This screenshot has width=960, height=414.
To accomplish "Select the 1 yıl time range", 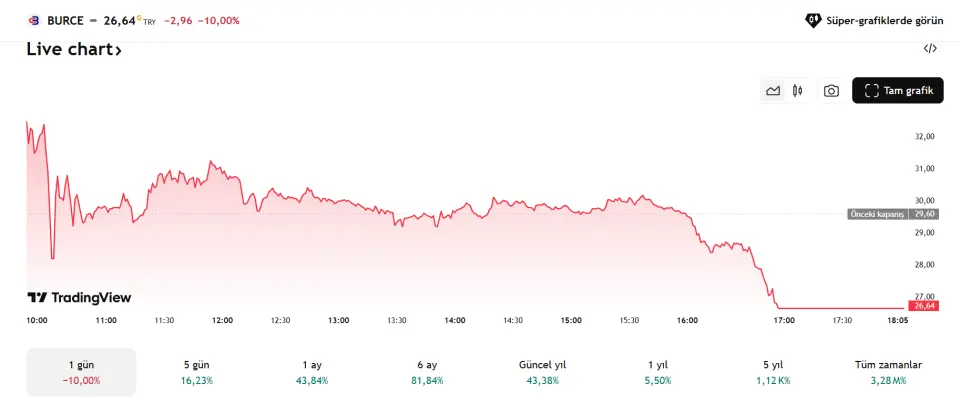I will pyautogui.click(x=658, y=372).
